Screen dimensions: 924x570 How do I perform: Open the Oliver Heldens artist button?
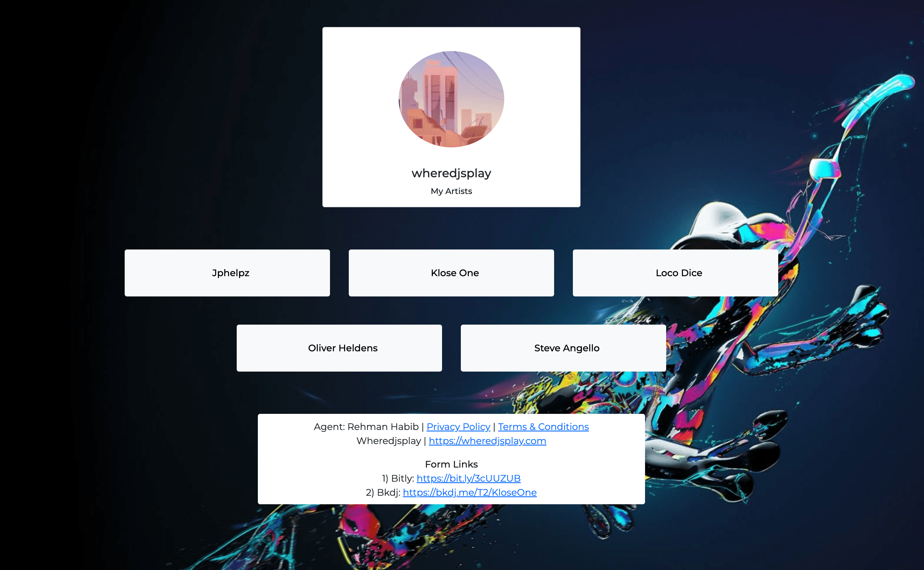point(339,348)
